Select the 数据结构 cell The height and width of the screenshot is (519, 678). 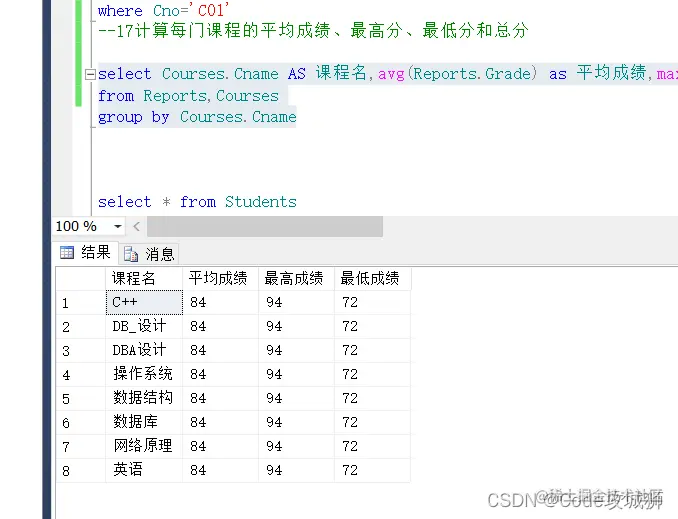click(x=144, y=398)
